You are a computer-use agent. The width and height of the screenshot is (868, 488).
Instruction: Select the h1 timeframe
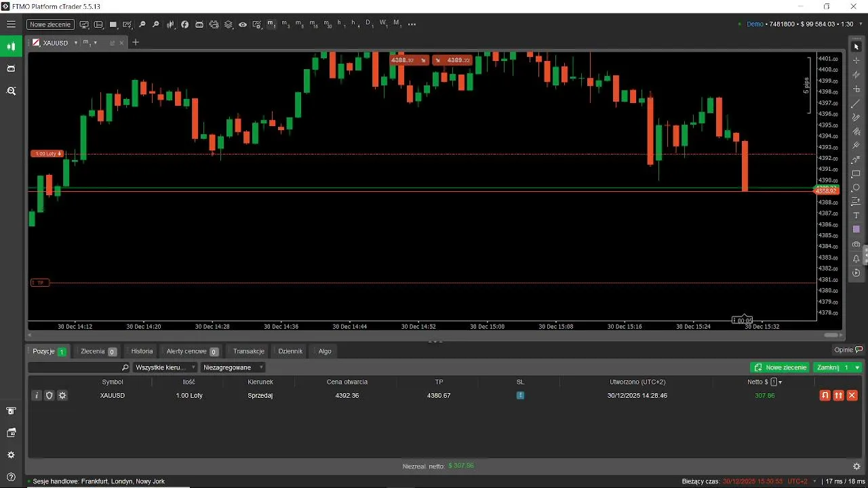340,24
